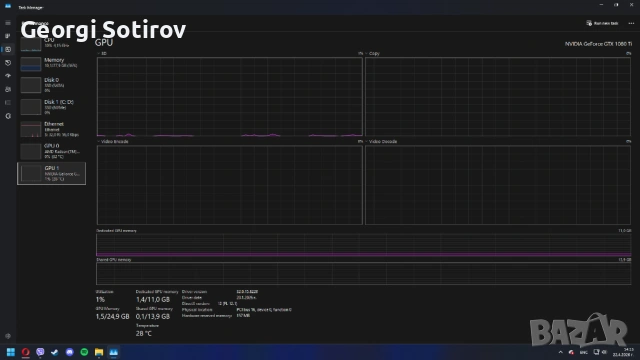Open Opera browser from taskbar
Screen dimensions: 640x360
click(26, 352)
